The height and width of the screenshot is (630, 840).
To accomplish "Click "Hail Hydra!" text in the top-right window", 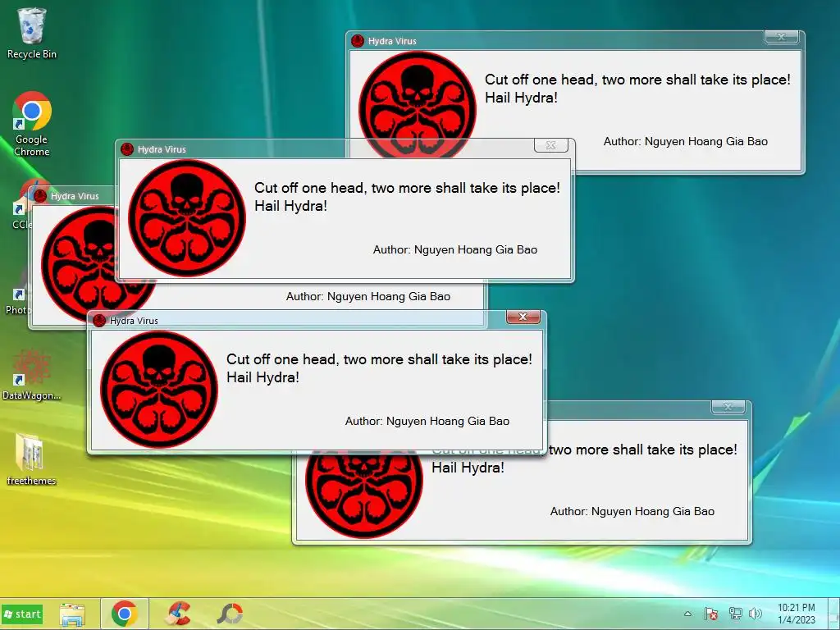I will [521, 98].
